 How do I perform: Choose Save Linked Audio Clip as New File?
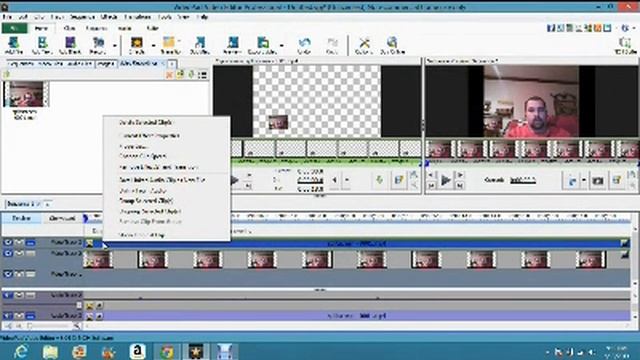click(162, 180)
